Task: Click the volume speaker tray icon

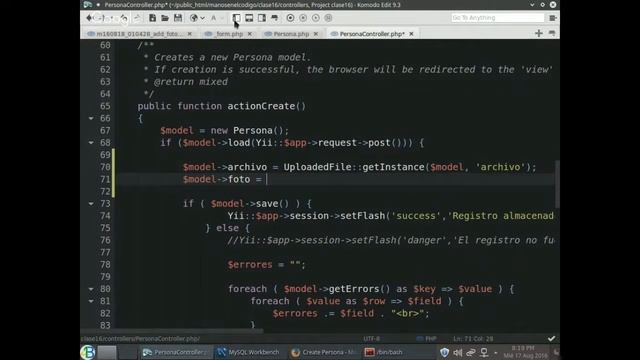Action: coord(458,352)
